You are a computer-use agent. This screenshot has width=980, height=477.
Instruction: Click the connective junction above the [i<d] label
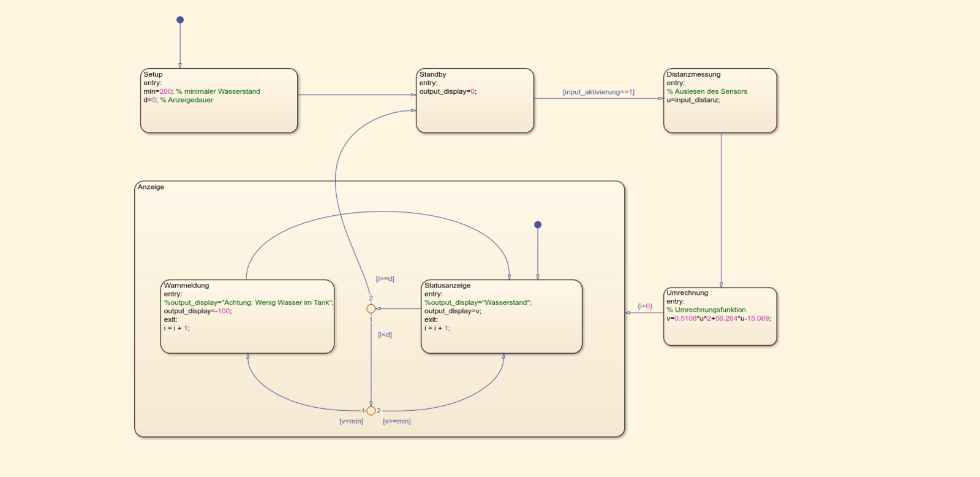(371, 308)
